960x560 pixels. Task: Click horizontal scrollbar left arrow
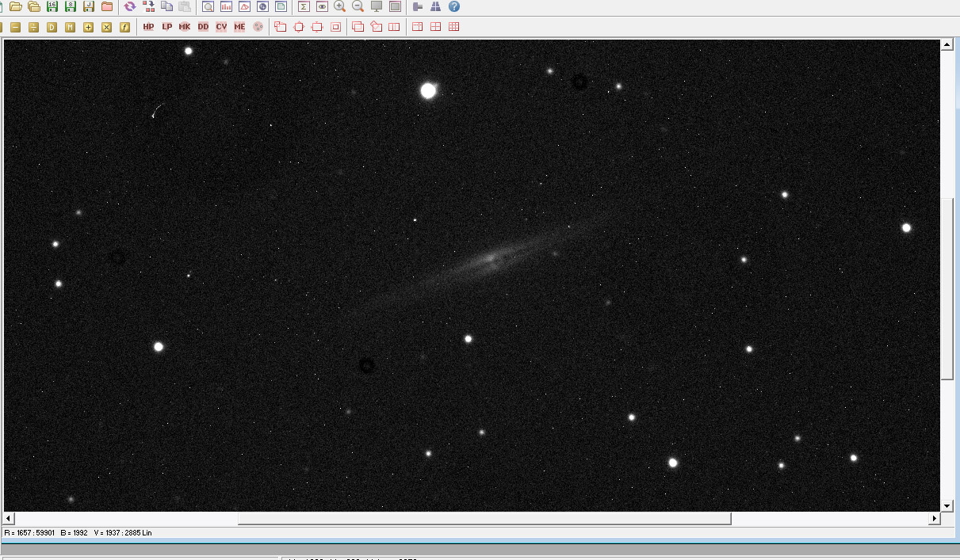[x=10, y=519]
